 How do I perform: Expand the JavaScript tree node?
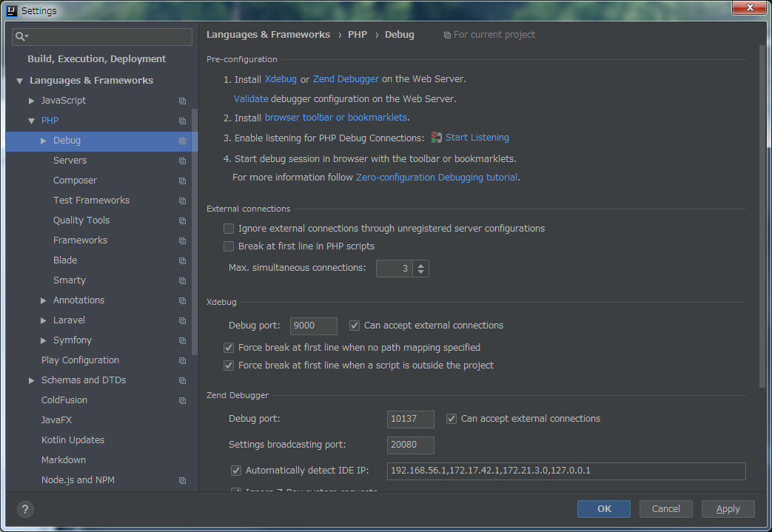pos(32,101)
